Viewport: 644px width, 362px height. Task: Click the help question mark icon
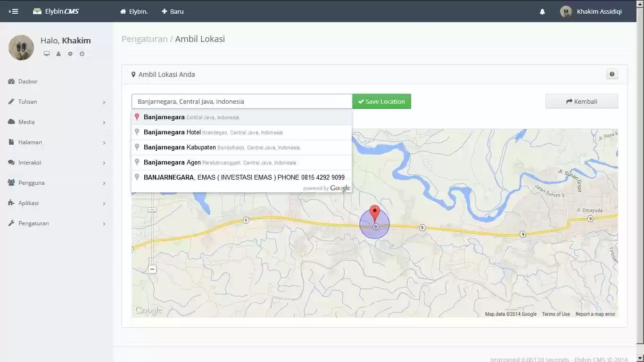pyautogui.click(x=612, y=74)
